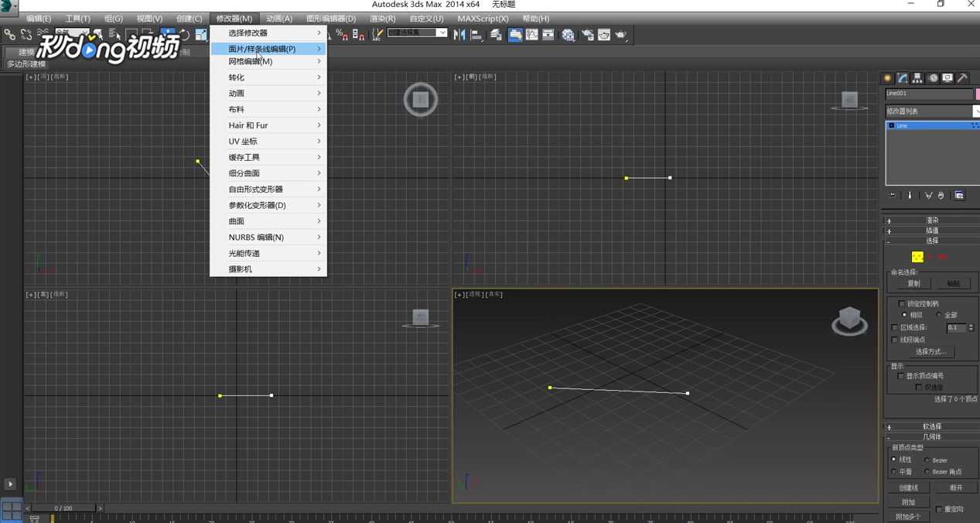Image resolution: width=980 pixels, height=523 pixels.
Task: Click the perspective viewport ViewCube
Action: tap(849, 320)
